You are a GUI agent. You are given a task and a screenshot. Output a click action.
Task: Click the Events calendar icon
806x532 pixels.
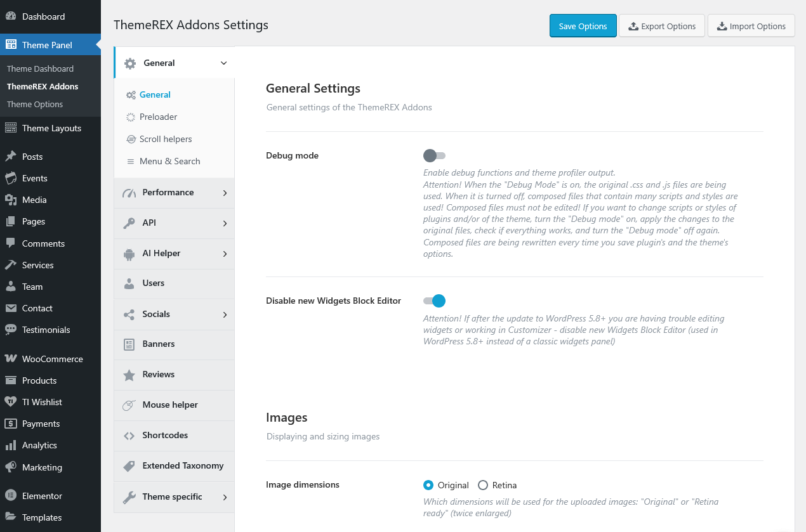[11, 178]
